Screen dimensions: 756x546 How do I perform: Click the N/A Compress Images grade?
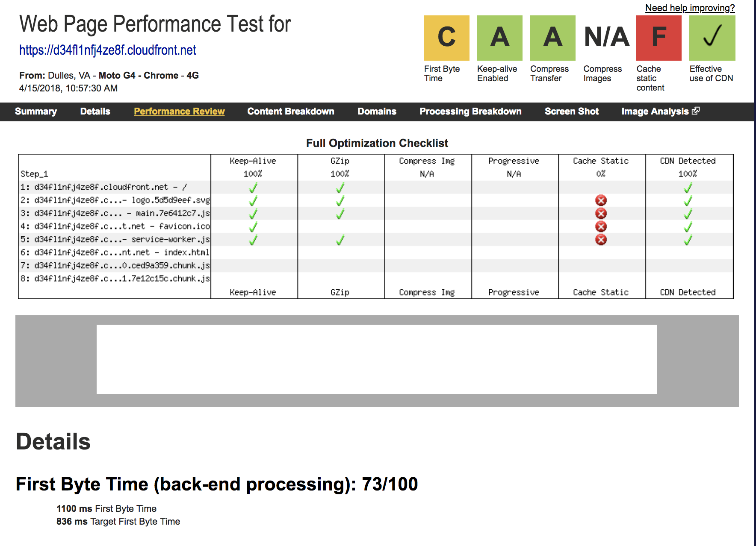(606, 38)
